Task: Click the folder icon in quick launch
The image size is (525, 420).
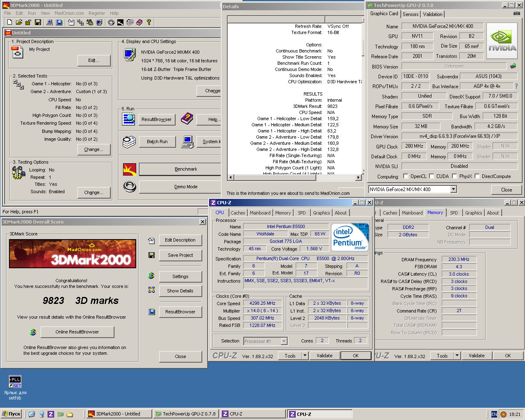Action: tap(70, 414)
